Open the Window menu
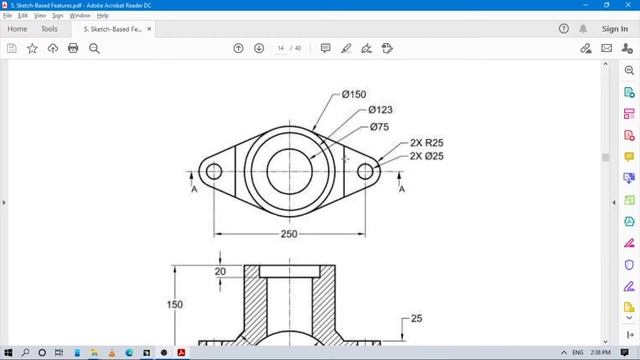The width and height of the screenshot is (640, 360). pos(80,16)
